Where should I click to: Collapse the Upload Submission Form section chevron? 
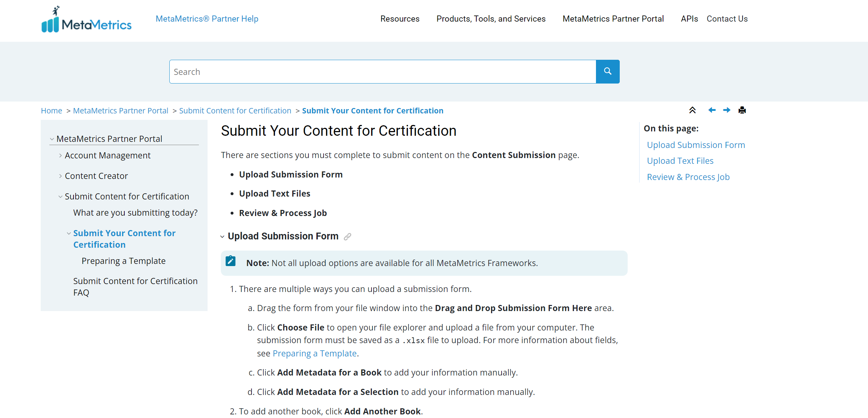click(x=222, y=237)
